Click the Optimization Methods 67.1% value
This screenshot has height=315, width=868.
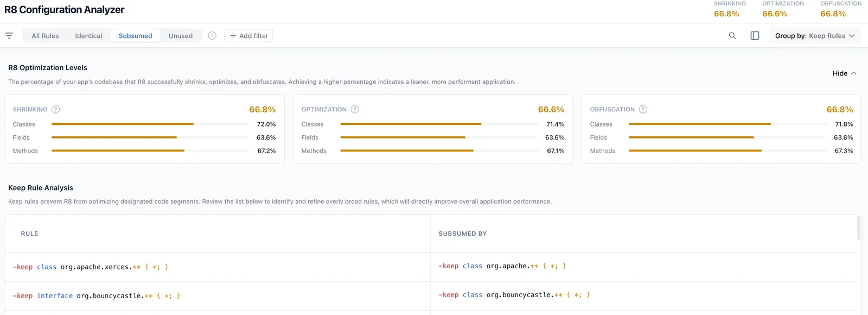(x=556, y=151)
